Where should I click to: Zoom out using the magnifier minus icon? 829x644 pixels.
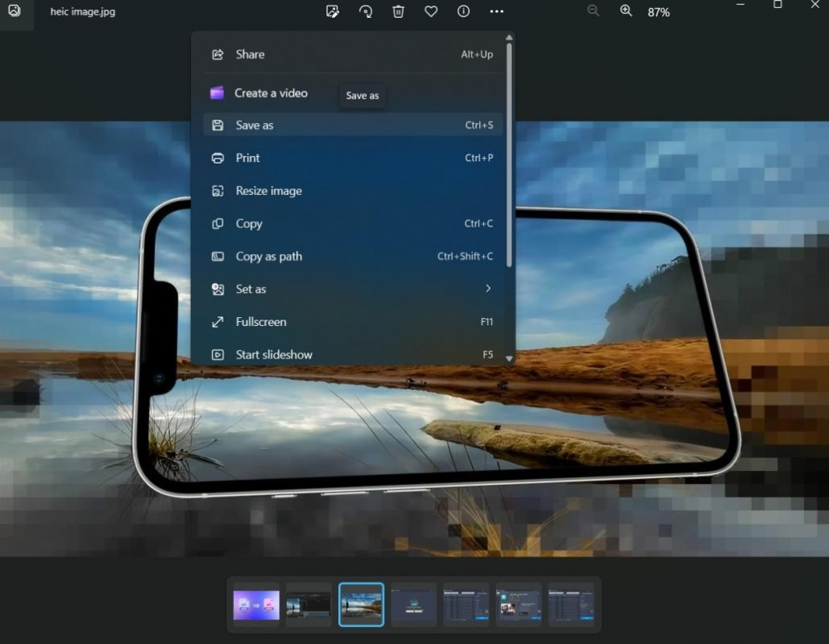point(593,11)
